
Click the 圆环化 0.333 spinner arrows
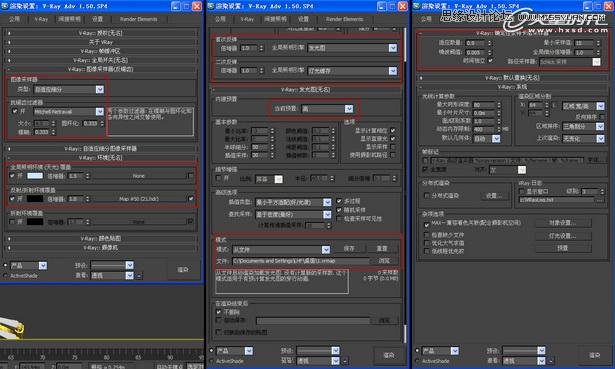click(102, 123)
